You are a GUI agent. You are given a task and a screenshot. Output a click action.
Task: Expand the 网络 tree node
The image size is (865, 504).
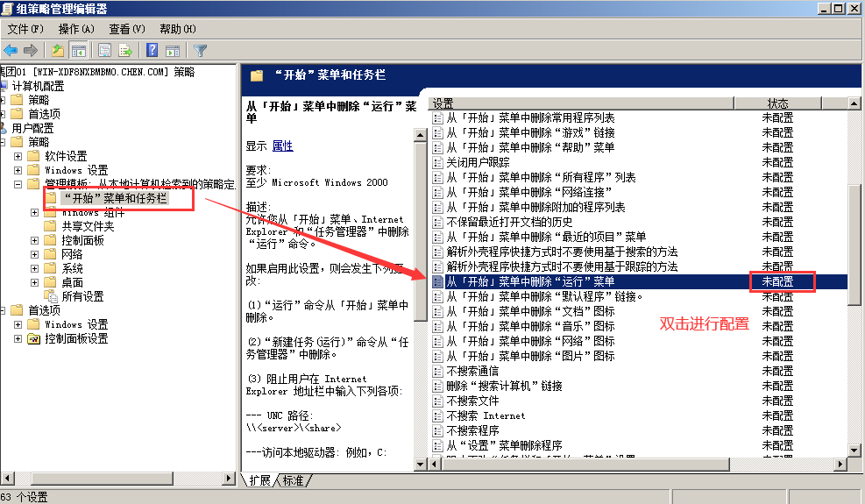(35, 254)
